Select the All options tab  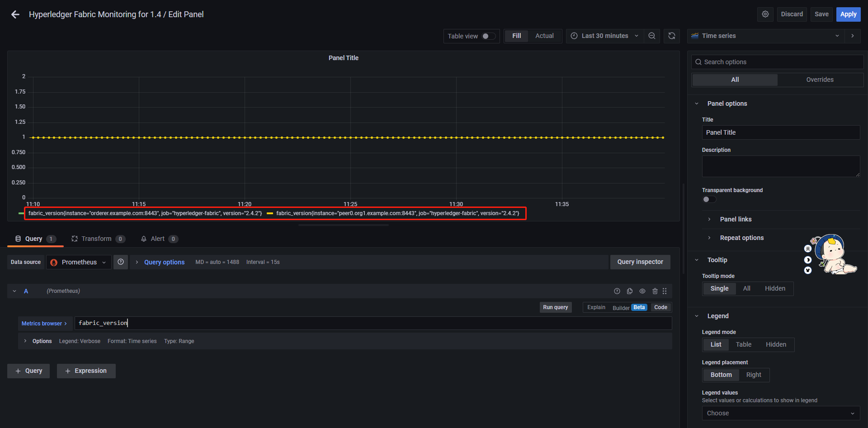735,80
